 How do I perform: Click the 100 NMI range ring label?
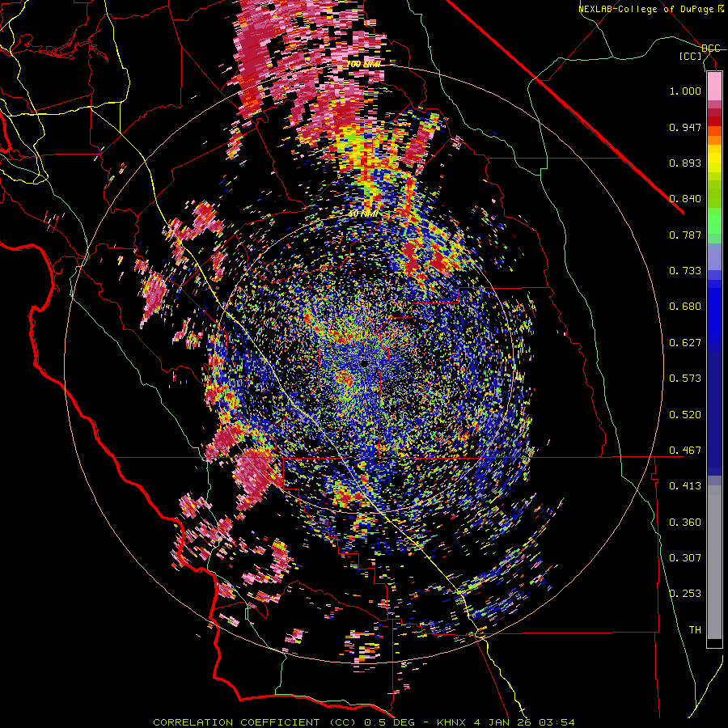[x=363, y=64]
